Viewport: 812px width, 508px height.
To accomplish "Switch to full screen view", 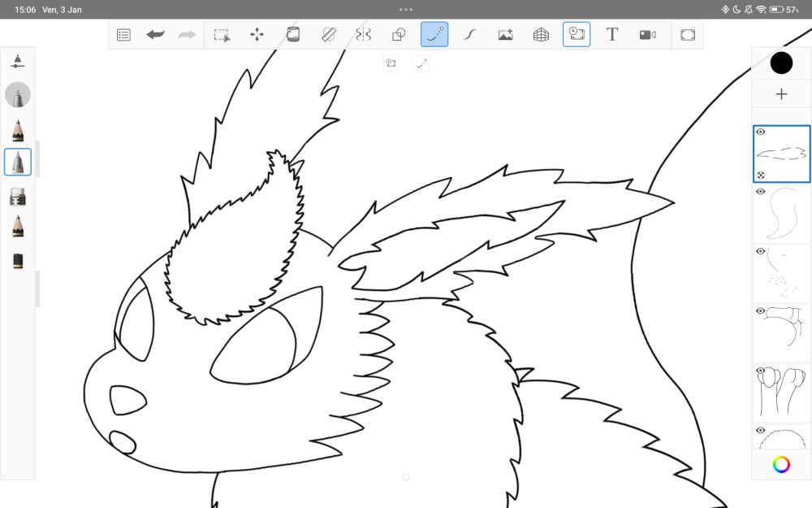I will coord(688,35).
